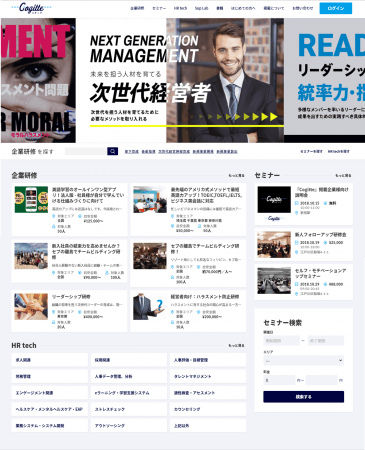
Task: Open the 次世代経営者 Next Generation Management banner
Action: pos(180,80)
